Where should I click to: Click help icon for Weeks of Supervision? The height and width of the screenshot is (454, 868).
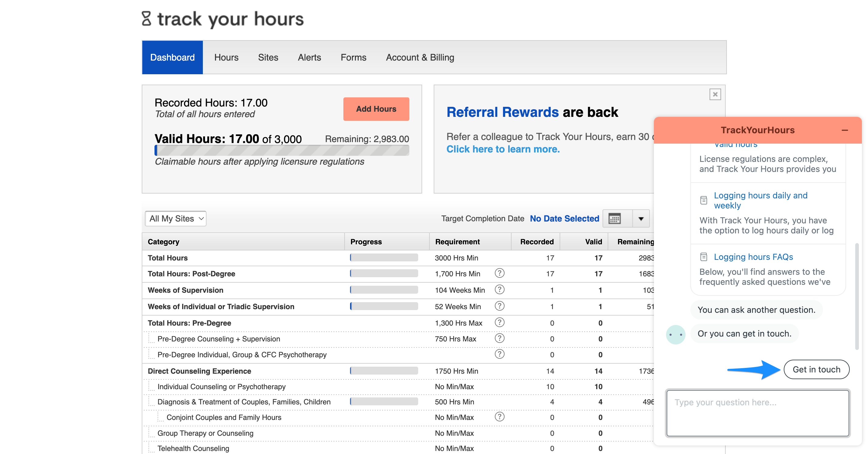tap(499, 289)
